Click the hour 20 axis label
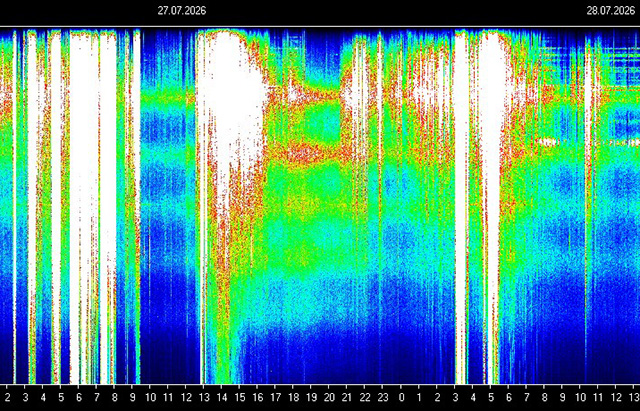The height and width of the screenshot is (411, 640). (x=329, y=398)
